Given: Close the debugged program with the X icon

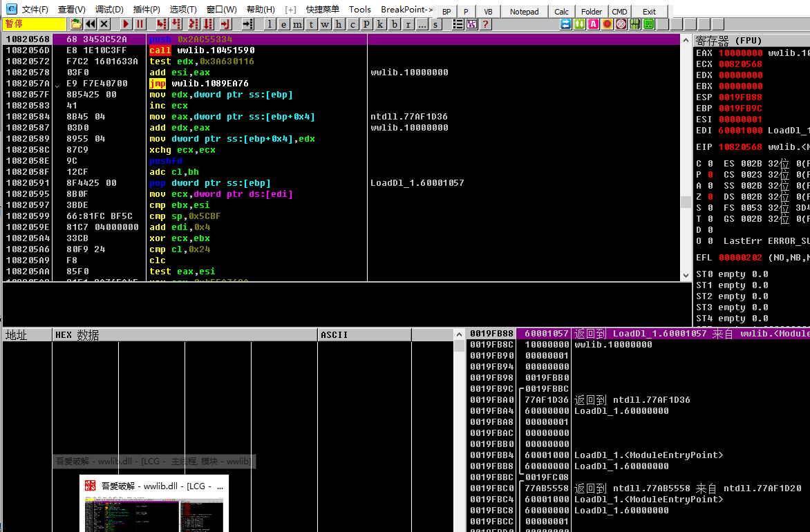Looking at the screenshot, I should click(104, 23).
